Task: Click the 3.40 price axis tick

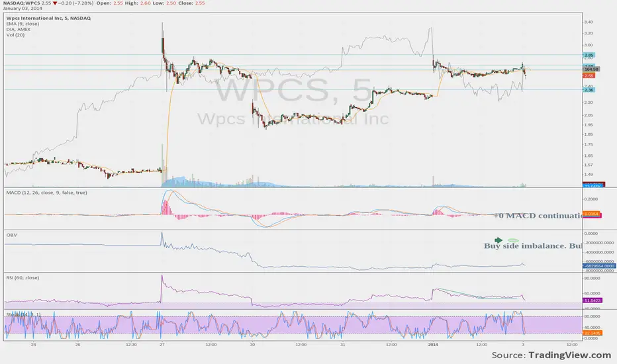Action: point(589,22)
